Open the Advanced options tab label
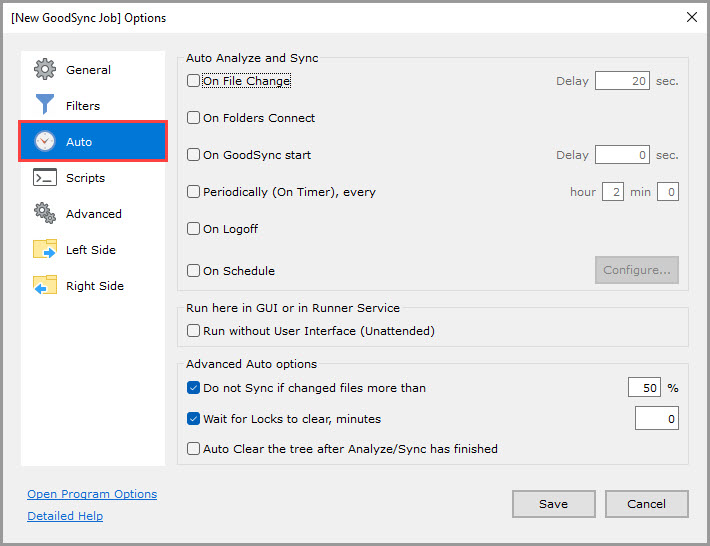 pyautogui.click(x=94, y=214)
